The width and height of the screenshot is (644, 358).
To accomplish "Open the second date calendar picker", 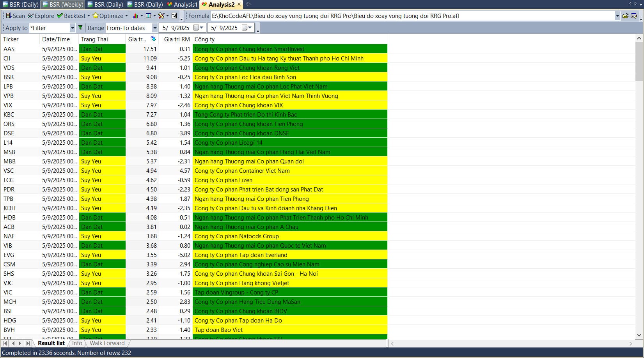I will pyautogui.click(x=247, y=28).
